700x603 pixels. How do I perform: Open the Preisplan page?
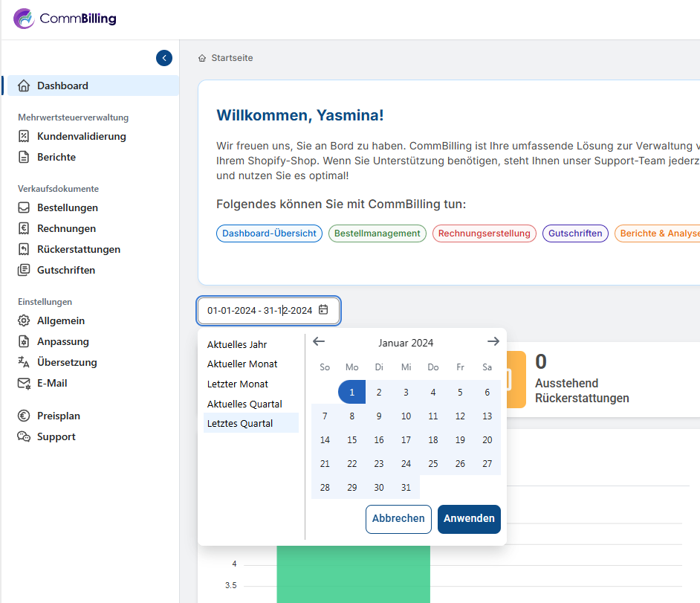pyautogui.click(x=58, y=416)
